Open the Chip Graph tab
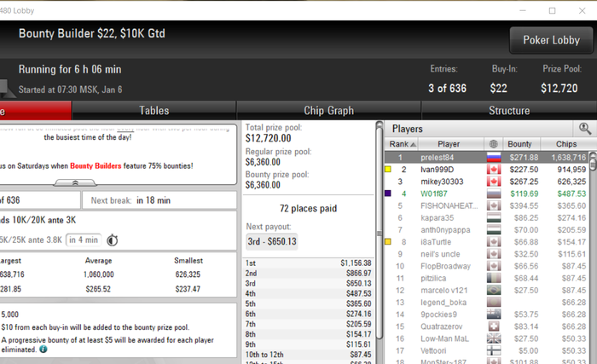Image resolution: width=597 pixels, height=364 pixels. coord(328,111)
